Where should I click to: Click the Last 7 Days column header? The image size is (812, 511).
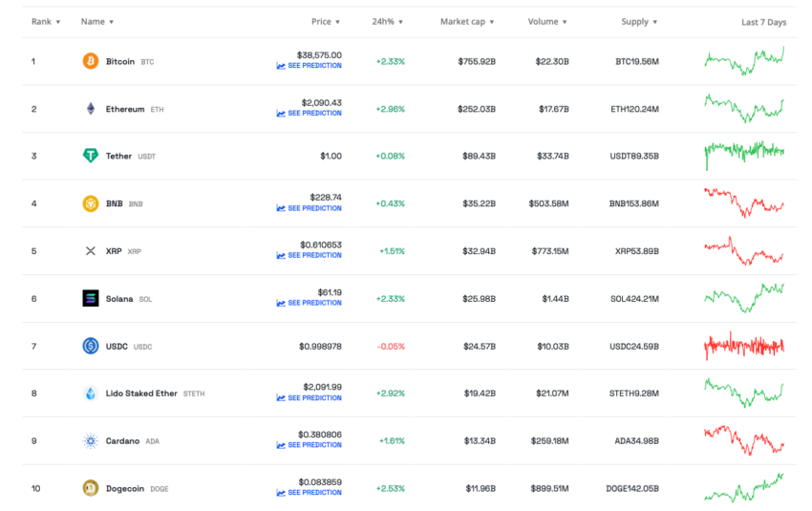coord(763,22)
